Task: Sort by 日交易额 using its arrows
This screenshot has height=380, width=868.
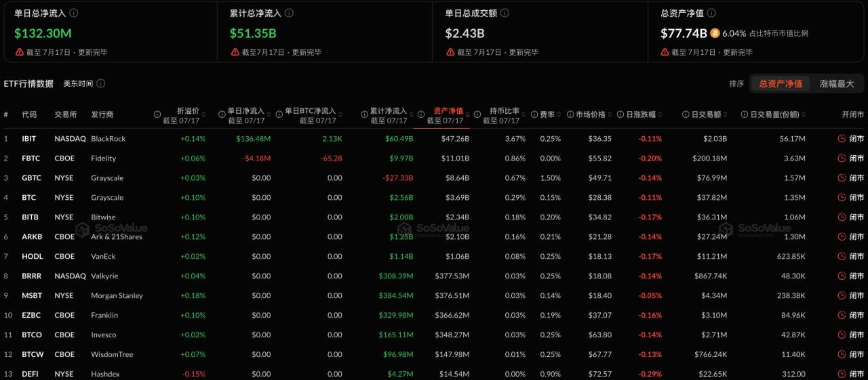Action: click(726, 114)
